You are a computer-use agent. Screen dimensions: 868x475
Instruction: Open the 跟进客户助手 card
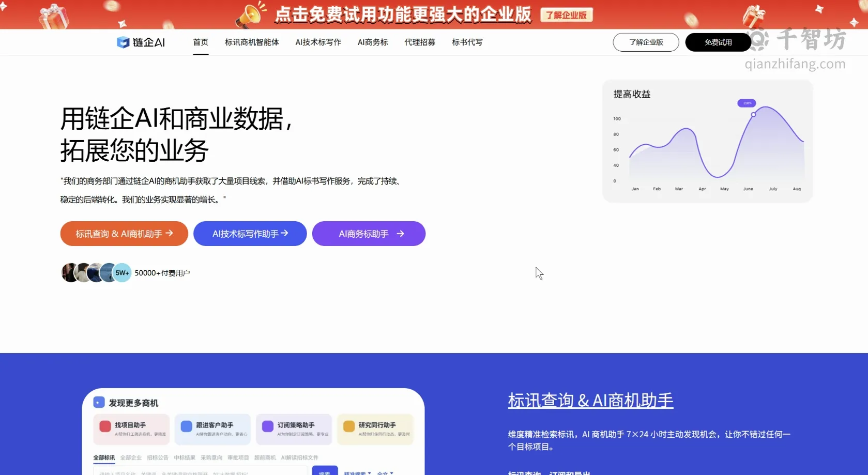pyautogui.click(x=212, y=429)
